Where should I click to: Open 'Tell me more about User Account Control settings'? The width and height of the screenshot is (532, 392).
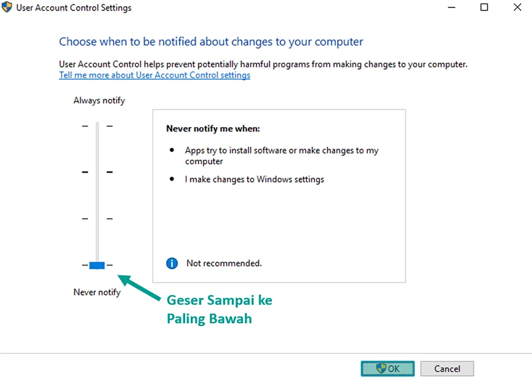click(x=155, y=75)
